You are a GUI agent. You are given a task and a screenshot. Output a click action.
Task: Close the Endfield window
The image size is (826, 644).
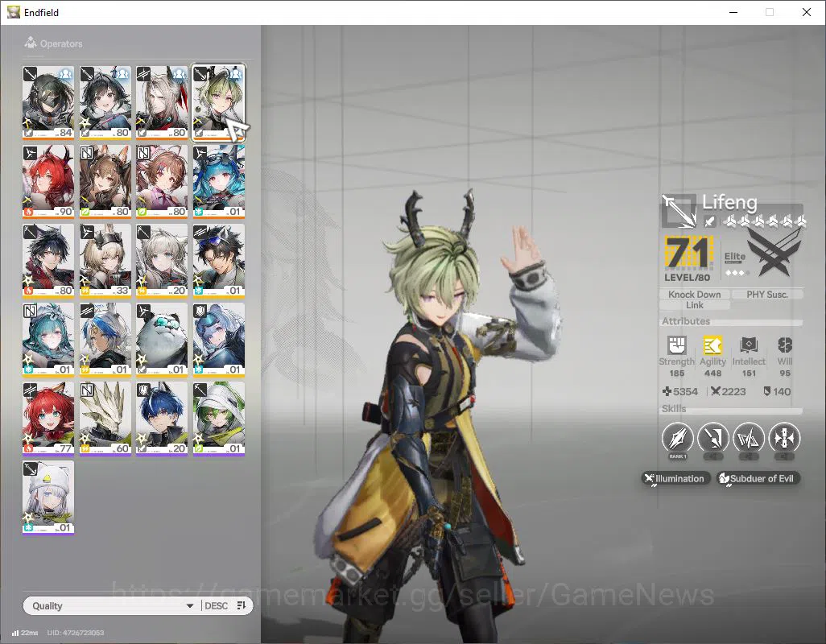tap(807, 12)
